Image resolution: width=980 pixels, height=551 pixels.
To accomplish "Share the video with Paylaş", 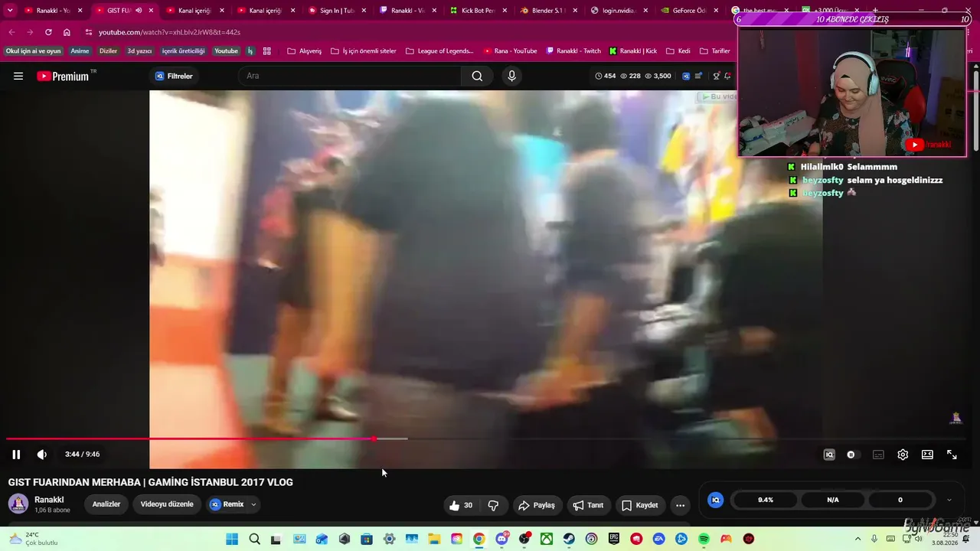I will [x=536, y=505].
